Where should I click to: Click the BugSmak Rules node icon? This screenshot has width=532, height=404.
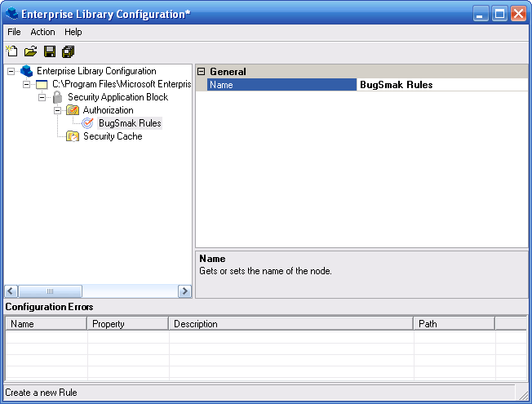click(88, 123)
